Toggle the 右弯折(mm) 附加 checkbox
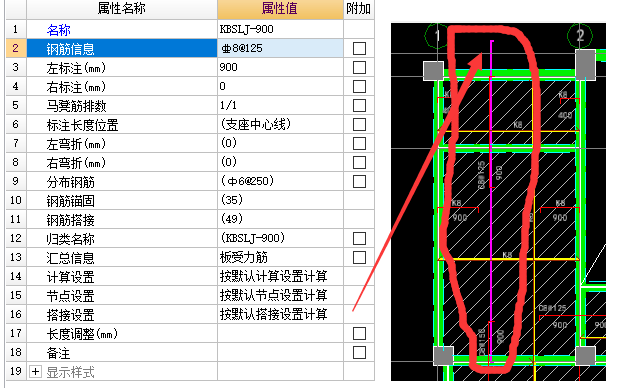 359,162
